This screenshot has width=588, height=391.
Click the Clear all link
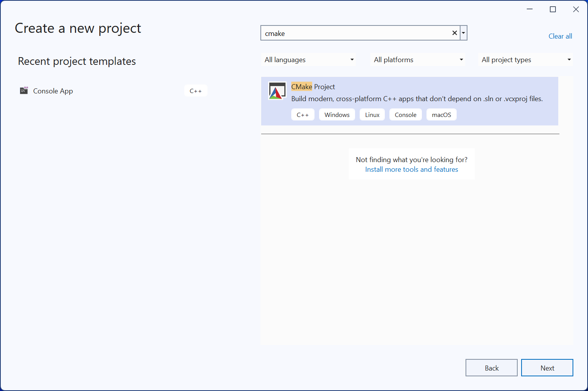click(560, 36)
